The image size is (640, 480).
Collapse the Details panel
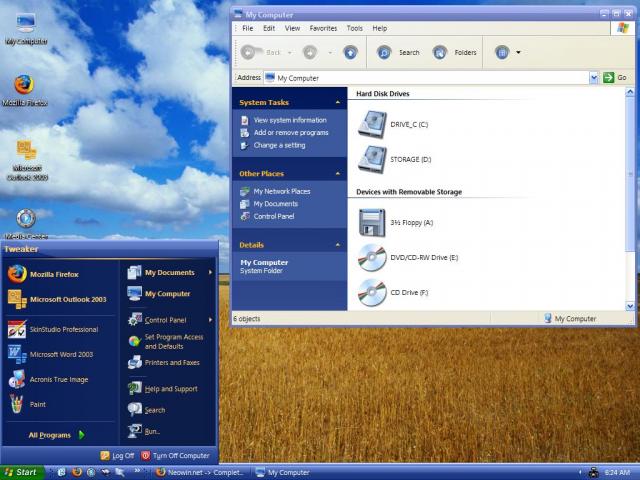[x=338, y=245]
